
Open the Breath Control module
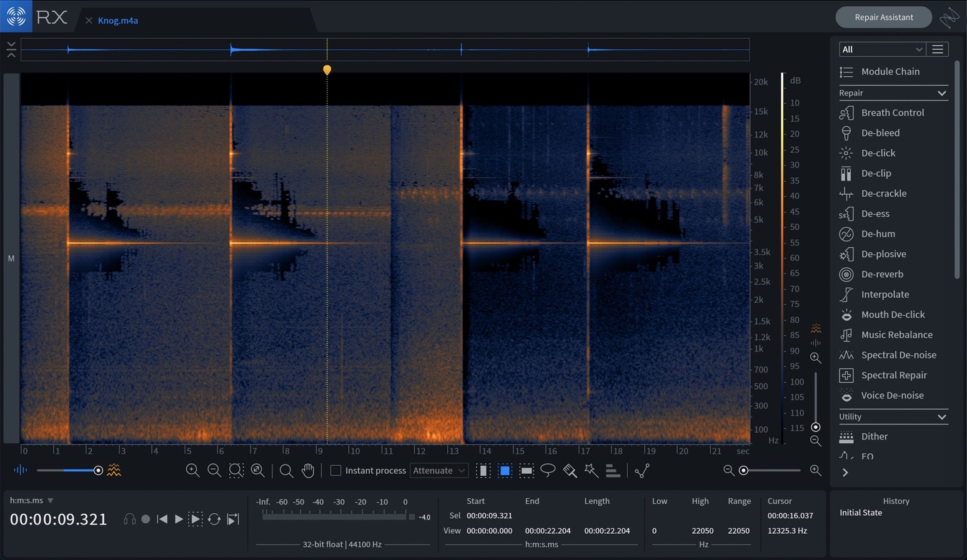[893, 112]
